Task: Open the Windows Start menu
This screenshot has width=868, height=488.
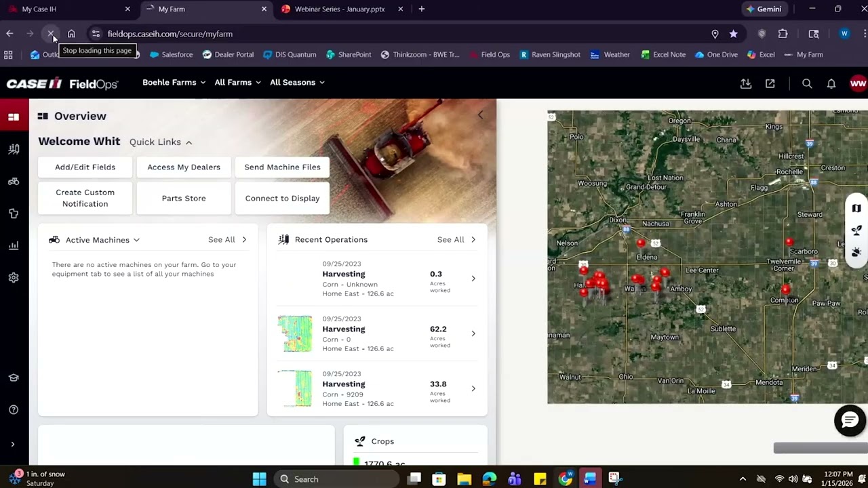Action: coord(259,479)
